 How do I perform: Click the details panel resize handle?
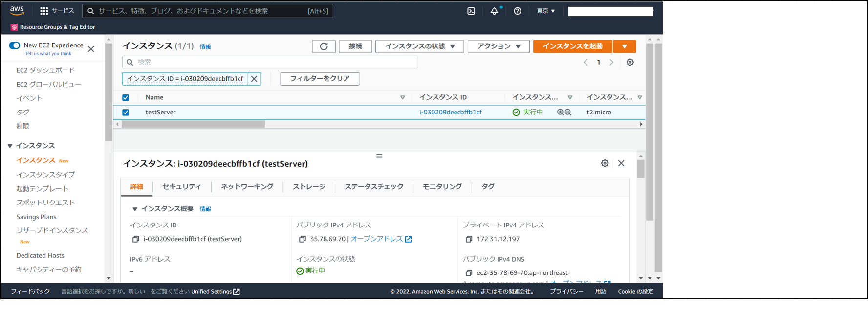coord(379,156)
